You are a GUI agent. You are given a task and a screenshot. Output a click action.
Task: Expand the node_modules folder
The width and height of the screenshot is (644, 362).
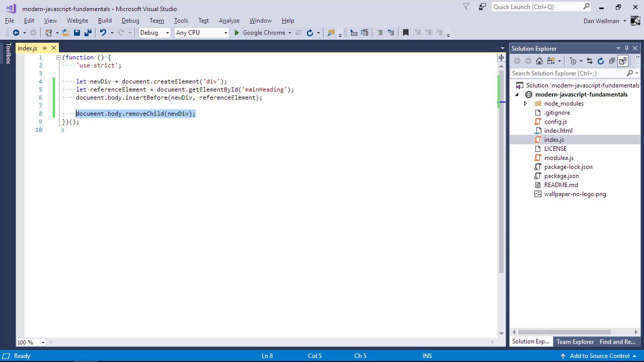pos(526,104)
